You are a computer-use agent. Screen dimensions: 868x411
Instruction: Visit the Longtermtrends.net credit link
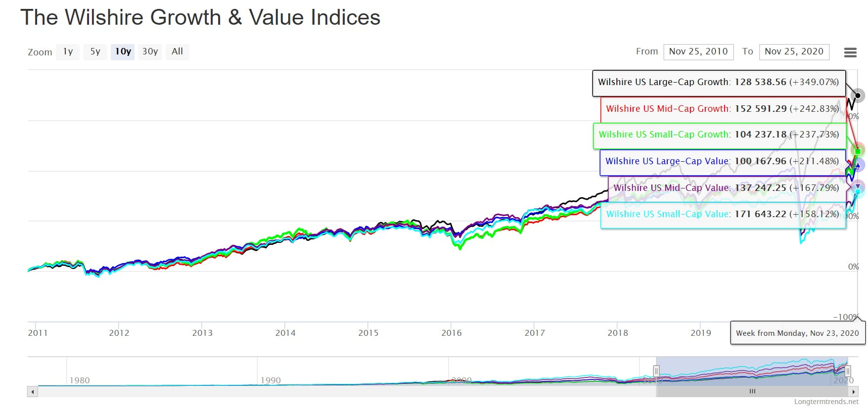tap(826, 402)
